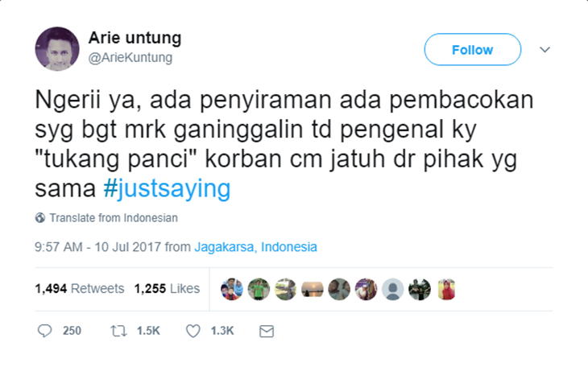View the 1,255 Likes list
The height and width of the screenshot is (367, 588).
(167, 288)
